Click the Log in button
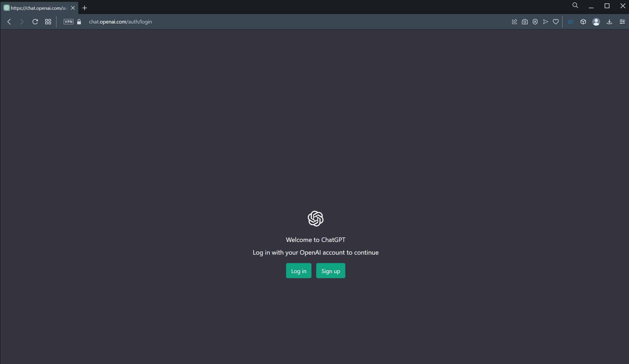This screenshot has height=364, width=629. (x=299, y=271)
